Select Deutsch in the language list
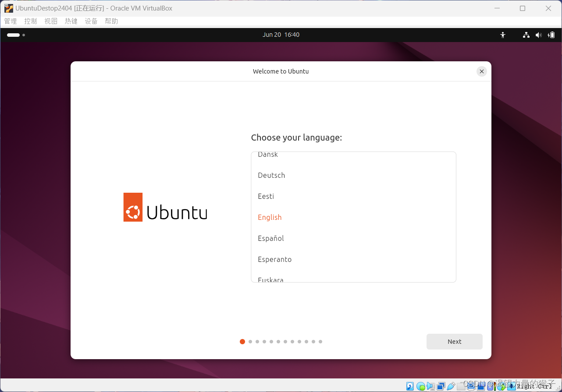The height and width of the screenshot is (392, 562). pos(353,175)
